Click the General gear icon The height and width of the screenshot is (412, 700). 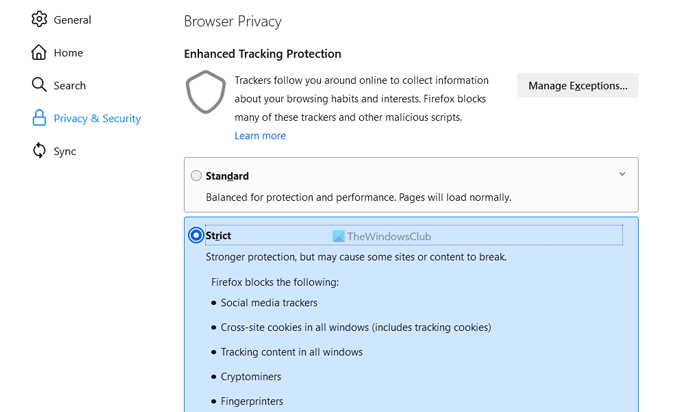(39, 19)
